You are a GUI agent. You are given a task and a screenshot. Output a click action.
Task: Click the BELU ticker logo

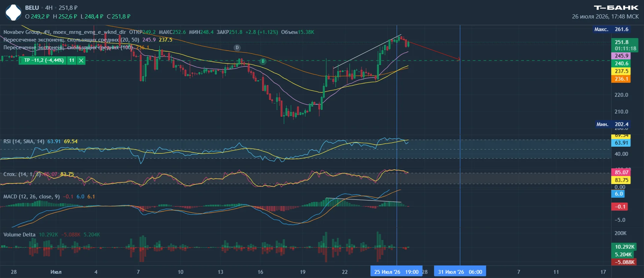(x=13, y=13)
